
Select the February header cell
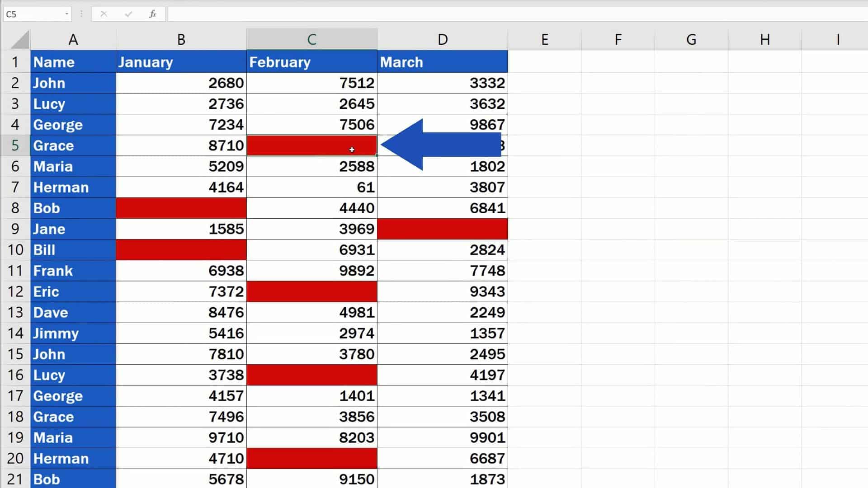tap(311, 62)
